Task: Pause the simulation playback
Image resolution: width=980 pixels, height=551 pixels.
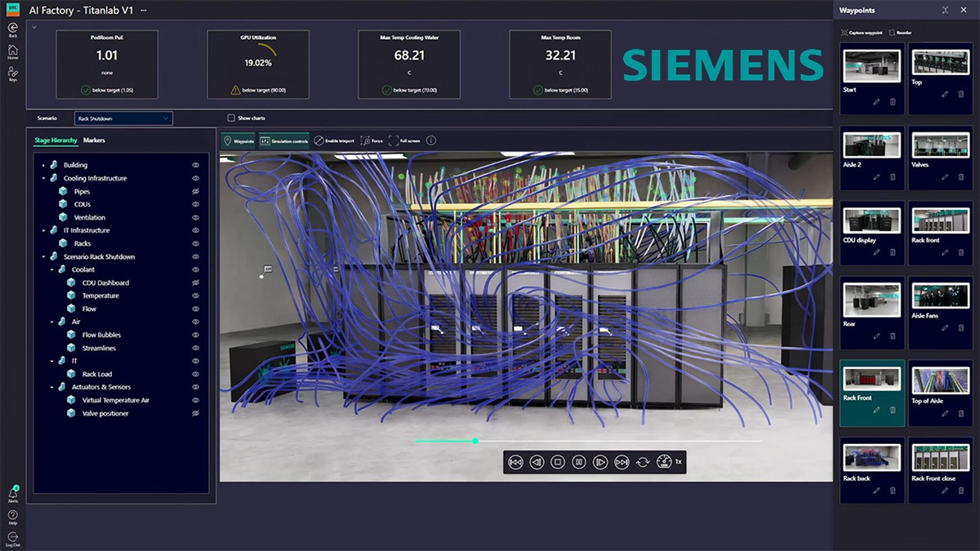Action: pyautogui.click(x=579, y=462)
